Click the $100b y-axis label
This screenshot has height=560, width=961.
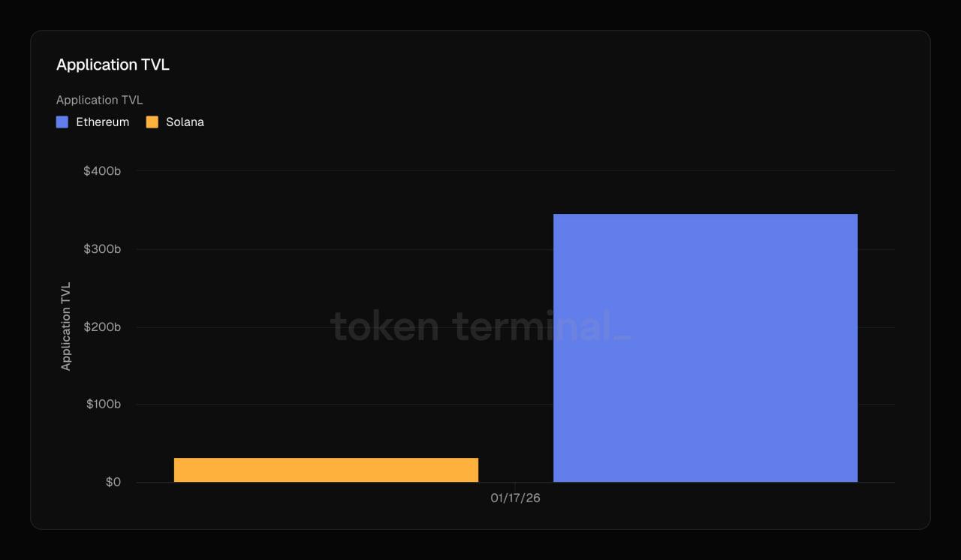102,404
